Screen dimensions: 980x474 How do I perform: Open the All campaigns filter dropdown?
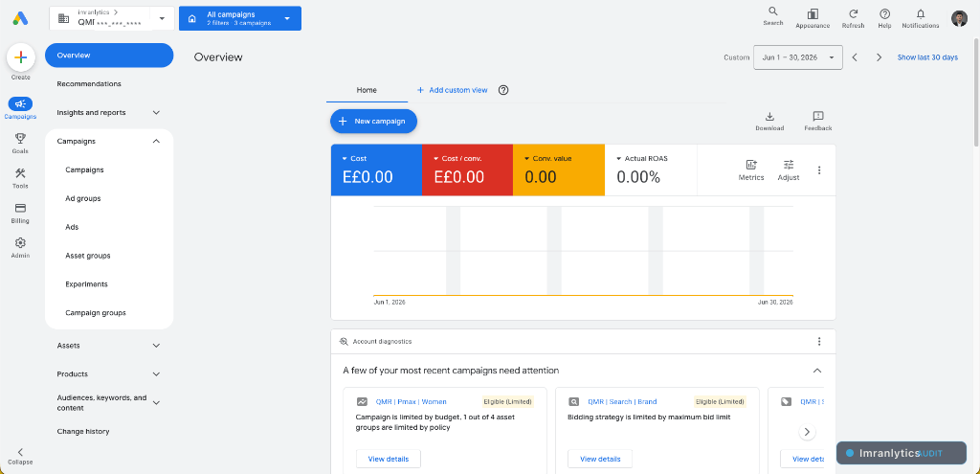click(x=240, y=18)
